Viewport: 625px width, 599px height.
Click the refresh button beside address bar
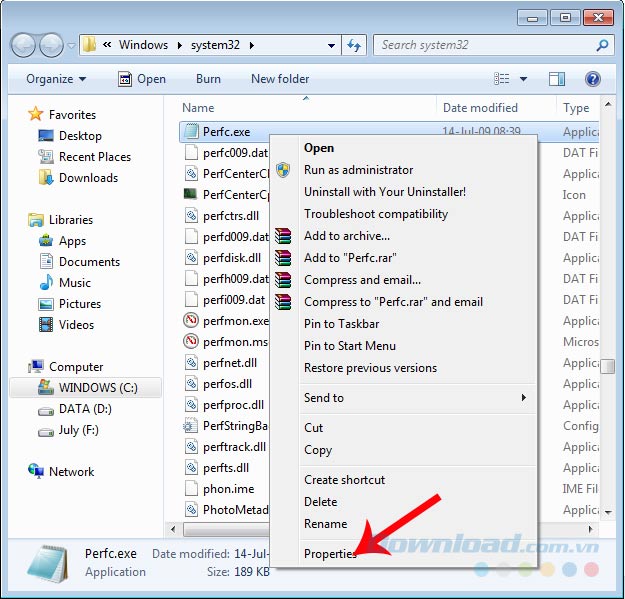pyautogui.click(x=354, y=45)
